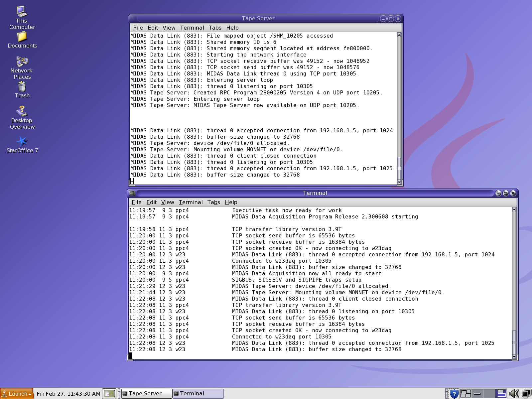Click the network monitors icon in the tray
The height and width of the screenshot is (399, 532).
coord(526,394)
